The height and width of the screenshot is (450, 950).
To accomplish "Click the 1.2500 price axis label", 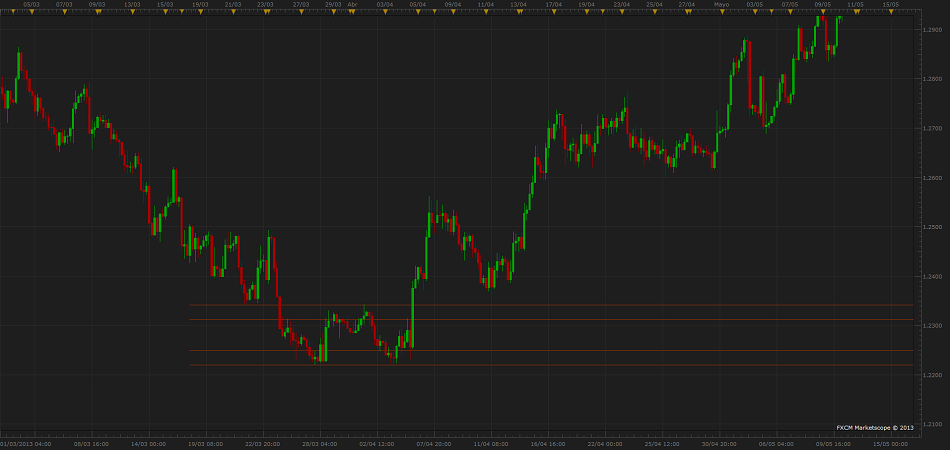I will pyautogui.click(x=931, y=227).
